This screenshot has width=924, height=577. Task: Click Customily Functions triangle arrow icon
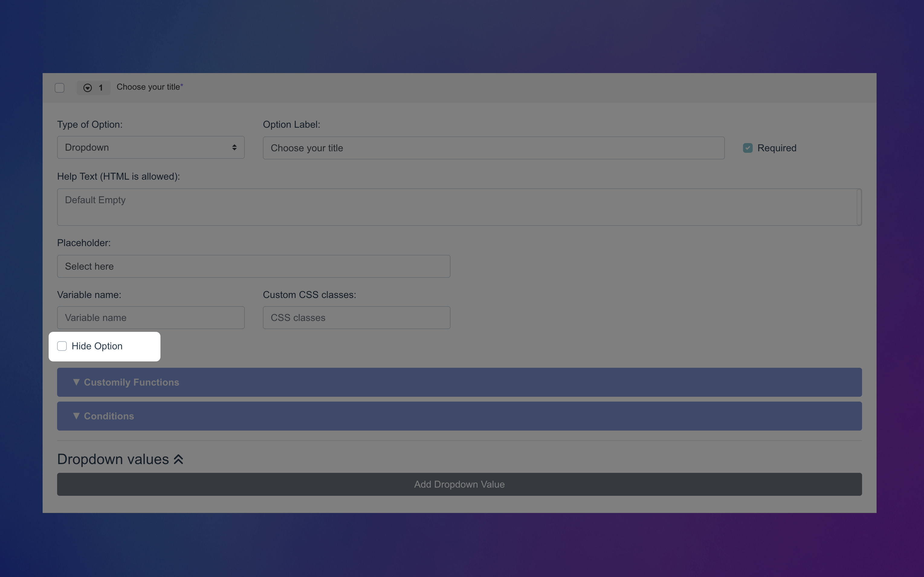pyautogui.click(x=76, y=382)
